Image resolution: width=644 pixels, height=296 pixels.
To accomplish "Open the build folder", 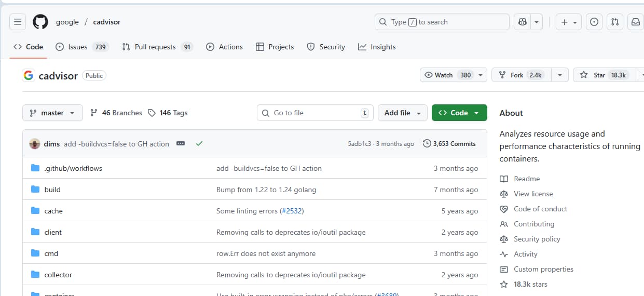I will click(52, 190).
